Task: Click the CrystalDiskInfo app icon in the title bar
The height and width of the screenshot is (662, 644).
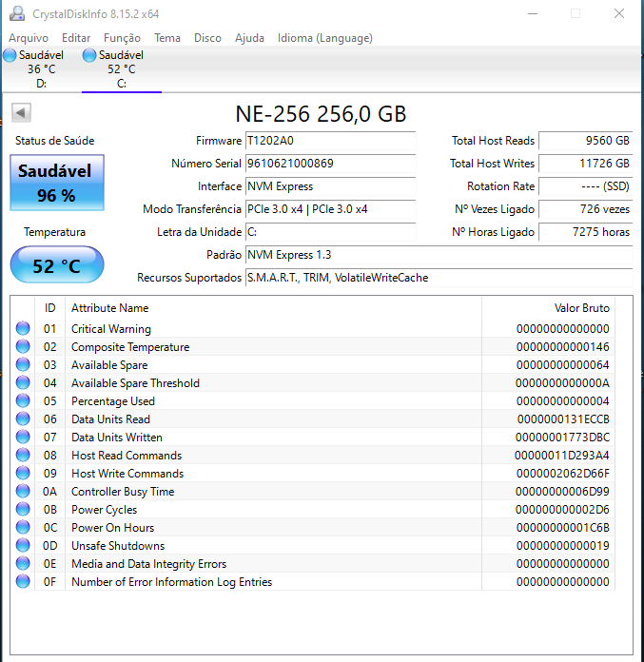Action: [x=17, y=13]
